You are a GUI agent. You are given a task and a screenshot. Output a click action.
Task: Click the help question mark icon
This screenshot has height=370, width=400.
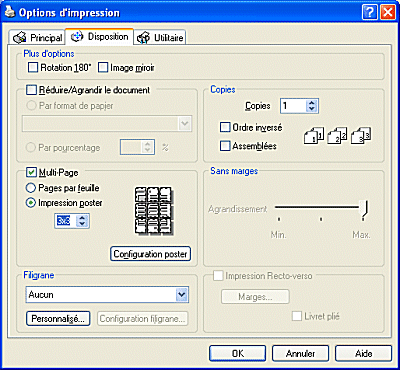(370, 13)
